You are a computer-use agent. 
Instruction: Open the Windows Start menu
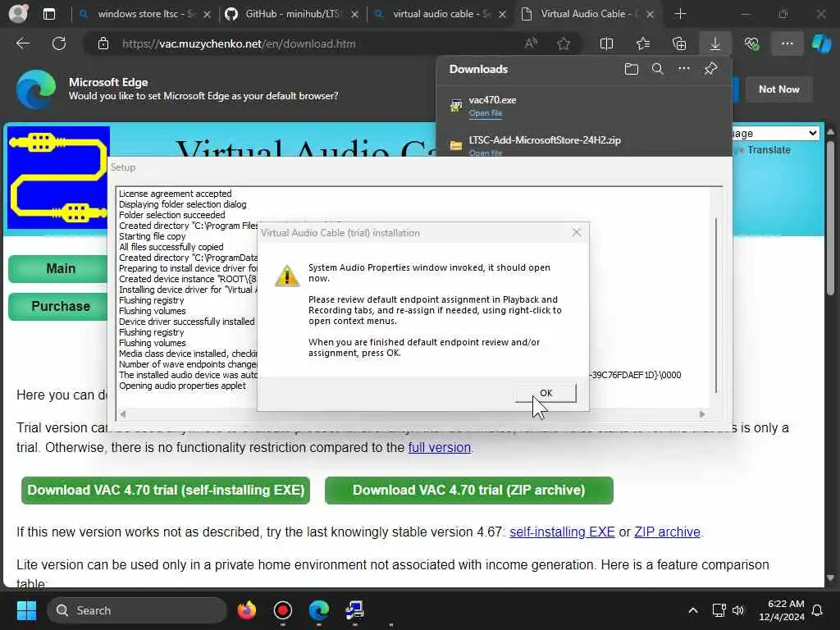click(26, 610)
